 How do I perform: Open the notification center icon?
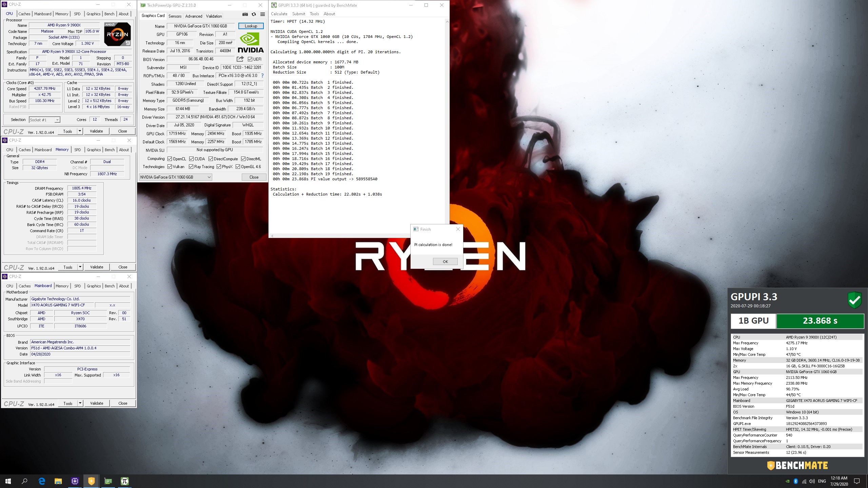[x=857, y=481]
